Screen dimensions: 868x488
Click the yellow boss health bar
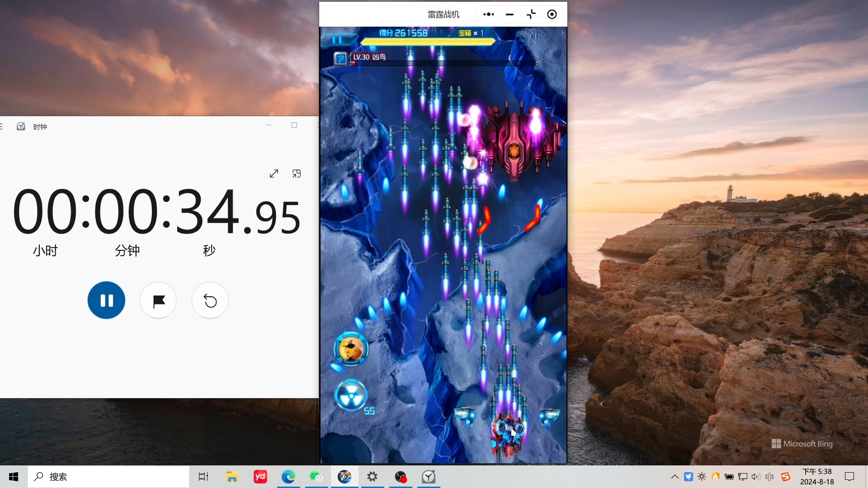click(427, 42)
